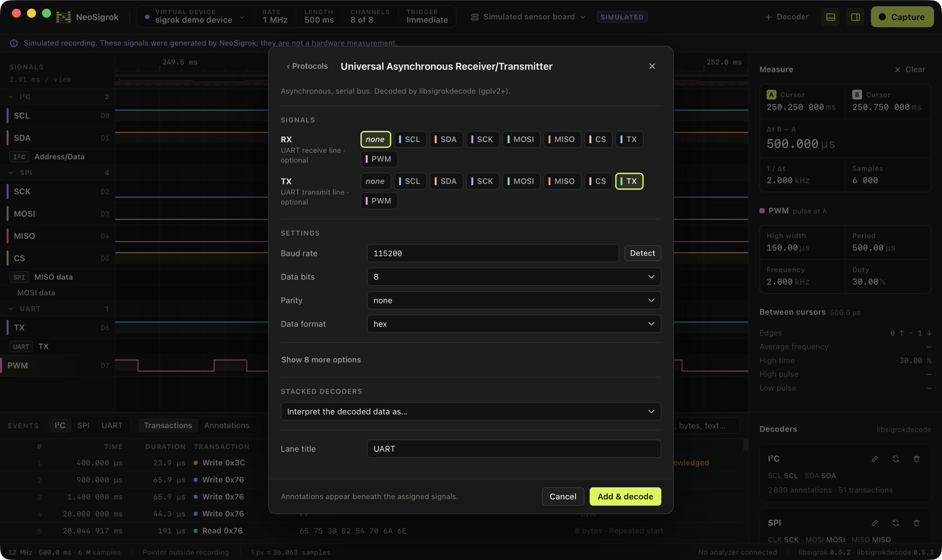The height and width of the screenshot is (560, 942).
Task: Assign SCL to the RX signal
Action: coord(410,139)
